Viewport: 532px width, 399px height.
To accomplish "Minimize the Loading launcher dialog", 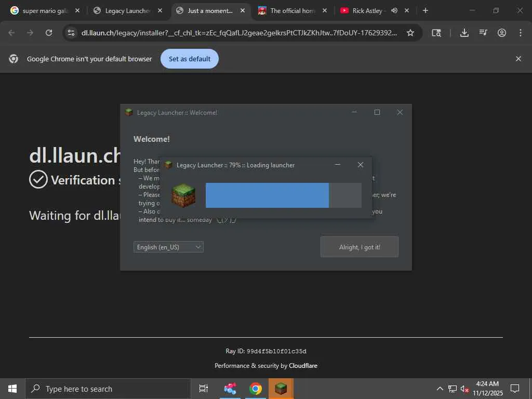I will click(337, 165).
